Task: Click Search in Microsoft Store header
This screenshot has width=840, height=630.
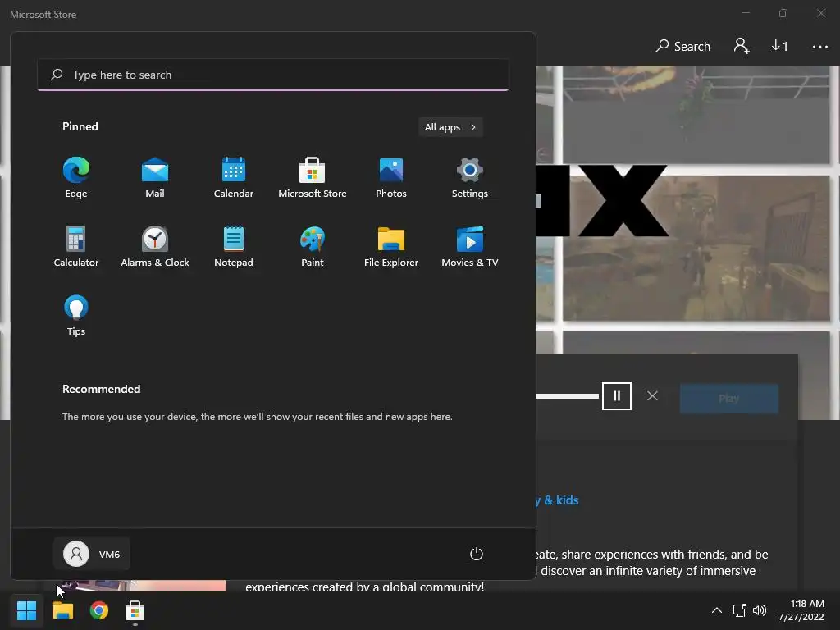Action: tap(682, 47)
